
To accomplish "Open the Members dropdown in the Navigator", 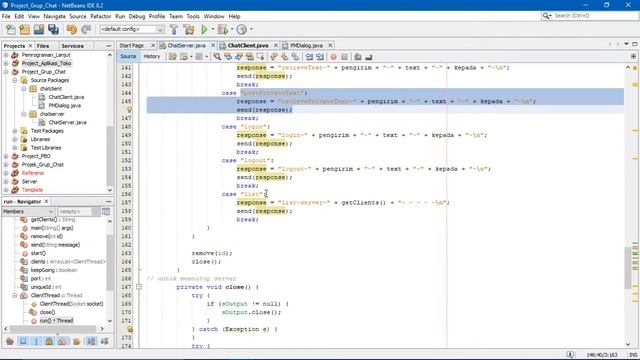I will 29,212.
